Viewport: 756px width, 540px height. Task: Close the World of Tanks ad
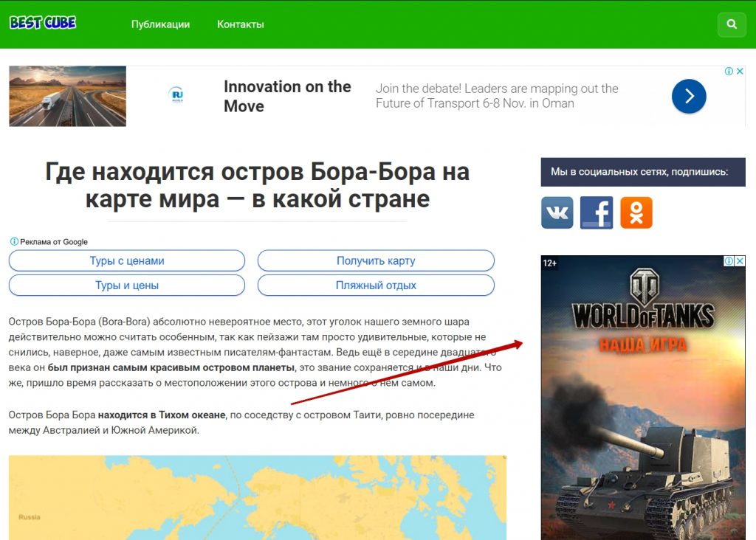740,261
